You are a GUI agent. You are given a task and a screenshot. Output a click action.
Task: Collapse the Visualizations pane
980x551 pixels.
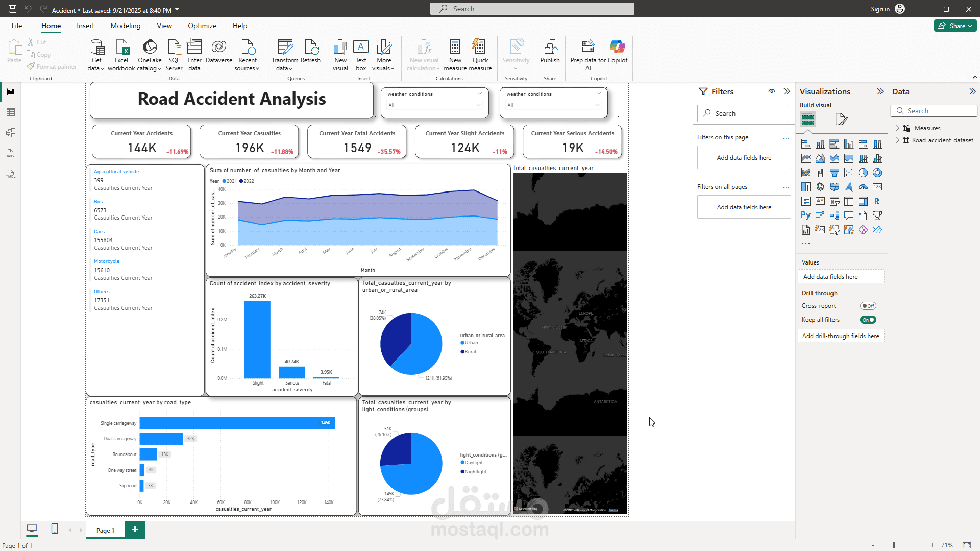click(880, 91)
